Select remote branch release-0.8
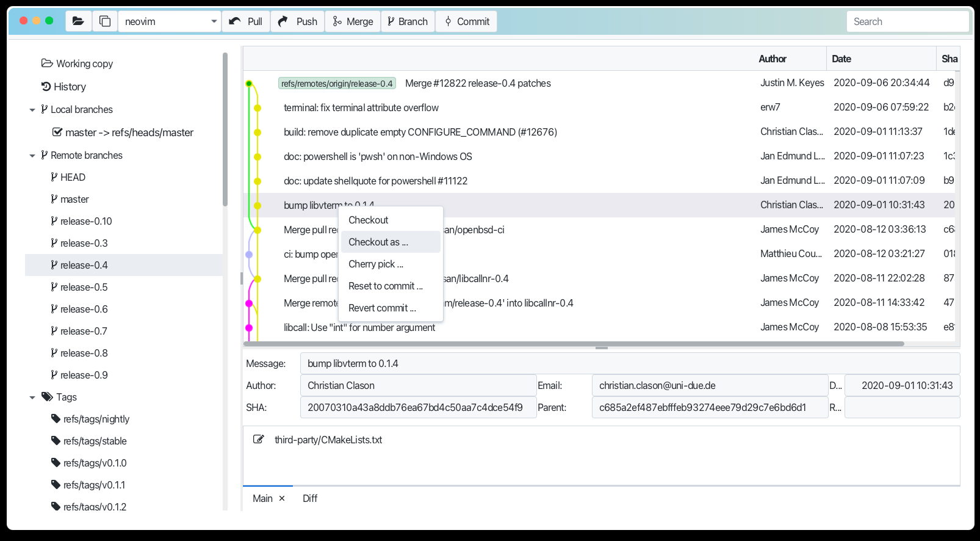This screenshot has width=980, height=541. tap(79, 353)
